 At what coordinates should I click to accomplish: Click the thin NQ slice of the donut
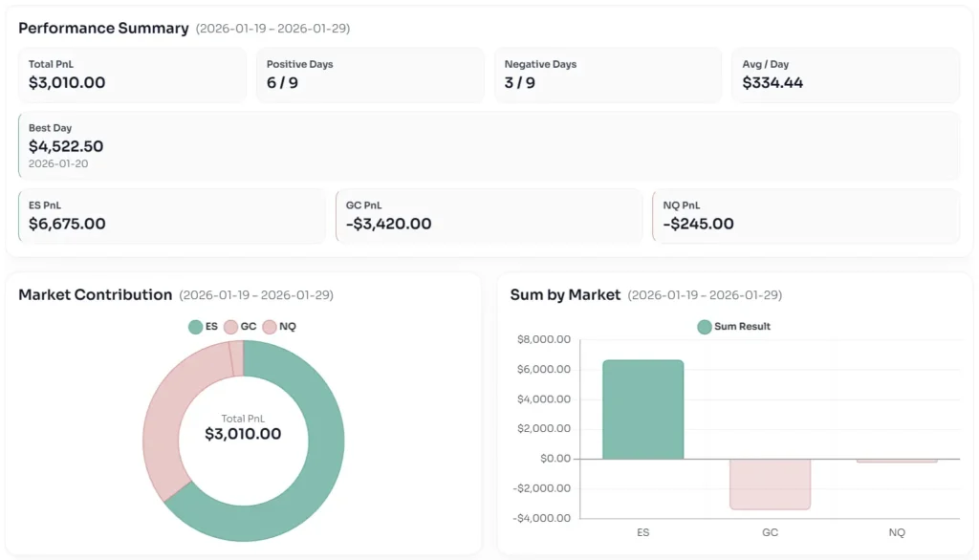[x=236, y=357]
